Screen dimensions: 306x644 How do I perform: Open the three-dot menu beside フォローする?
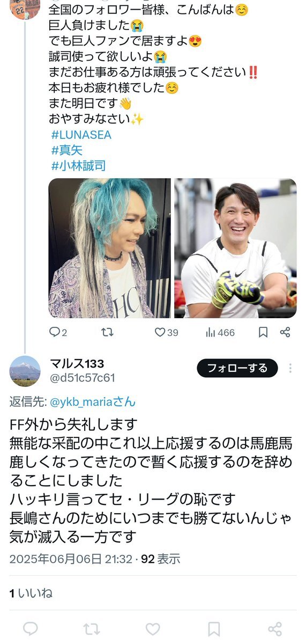coord(290,368)
